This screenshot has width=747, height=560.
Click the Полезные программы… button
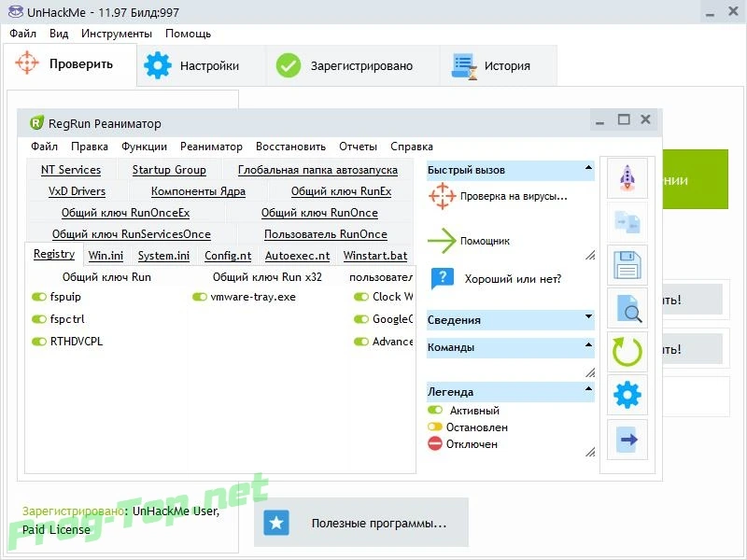(x=361, y=523)
